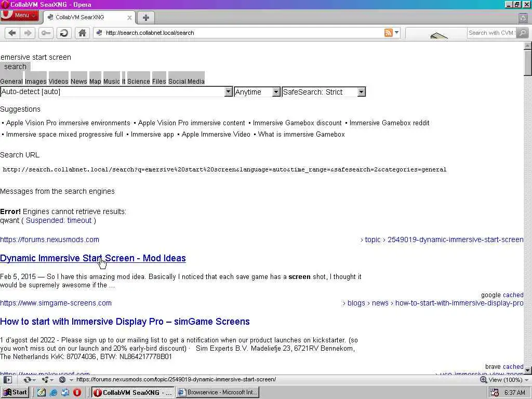Open the closed tabs trash icon
The image size is (532, 399).
click(523, 18)
